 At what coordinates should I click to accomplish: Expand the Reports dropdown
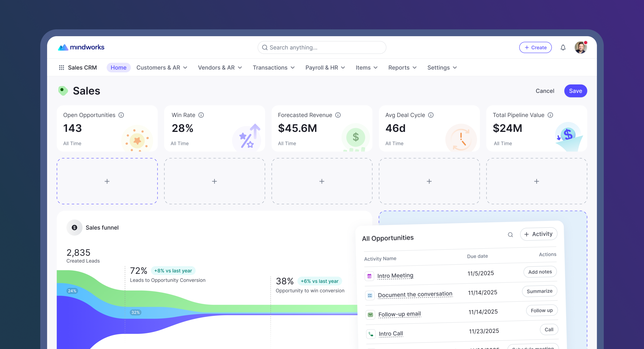point(403,68)
